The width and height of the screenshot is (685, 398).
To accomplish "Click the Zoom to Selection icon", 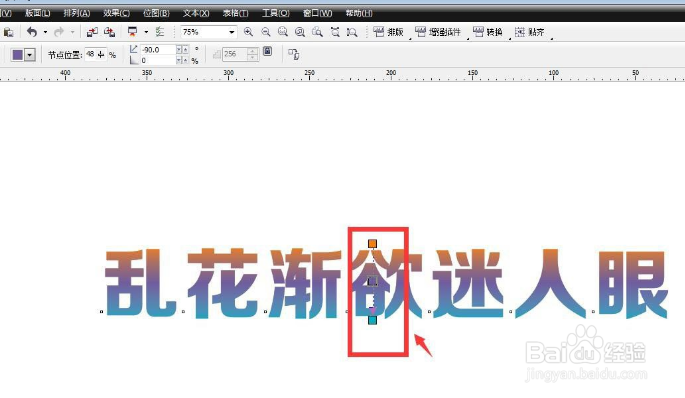I will [x=283, y=32].
